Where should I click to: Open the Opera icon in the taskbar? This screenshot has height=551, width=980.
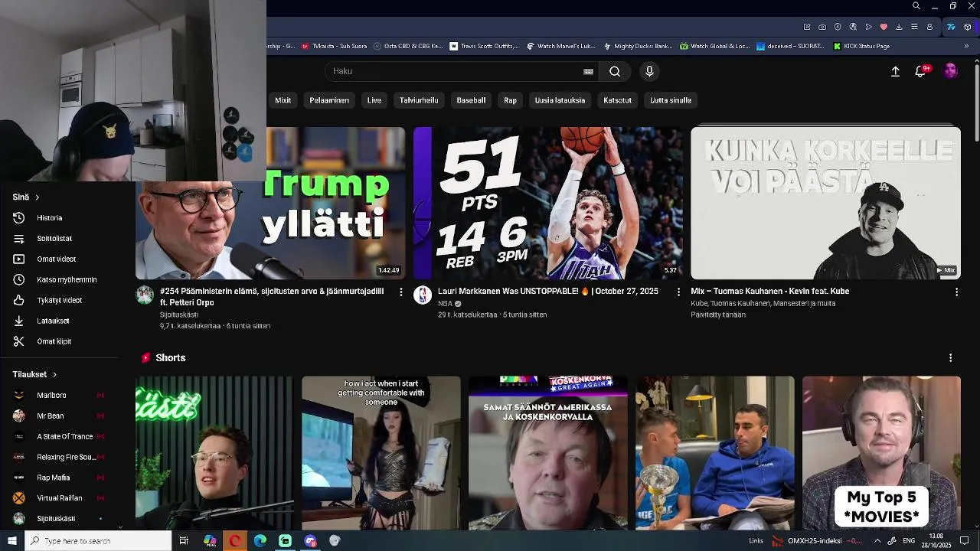point(235,541)
